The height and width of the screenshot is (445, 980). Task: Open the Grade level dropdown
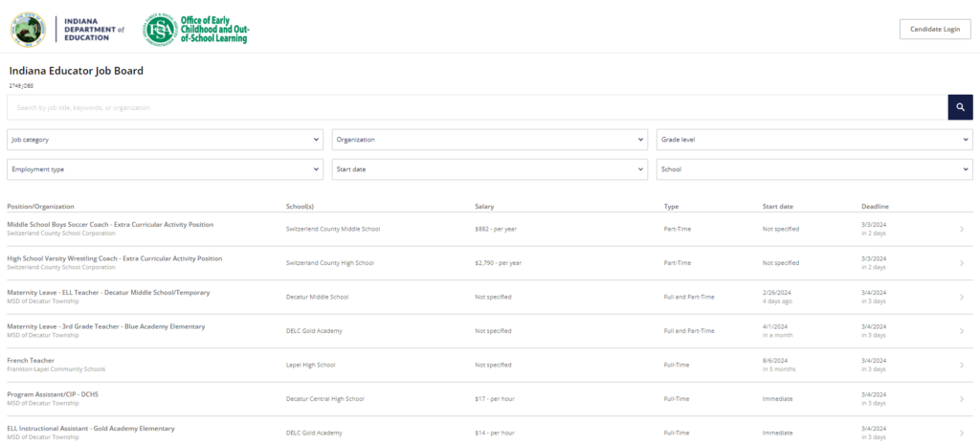pos(814,140)
